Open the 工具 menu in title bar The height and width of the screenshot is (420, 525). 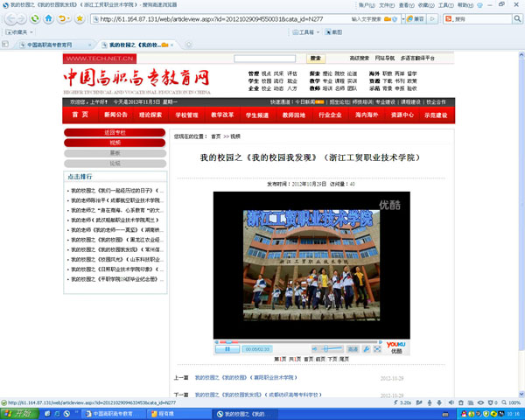click(x=446, y=5)
